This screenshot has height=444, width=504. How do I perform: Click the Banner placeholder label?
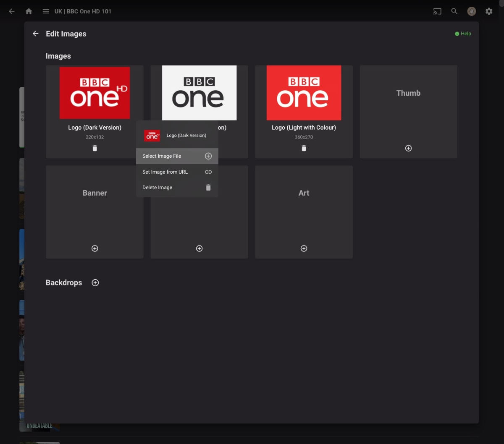(95, 193)
